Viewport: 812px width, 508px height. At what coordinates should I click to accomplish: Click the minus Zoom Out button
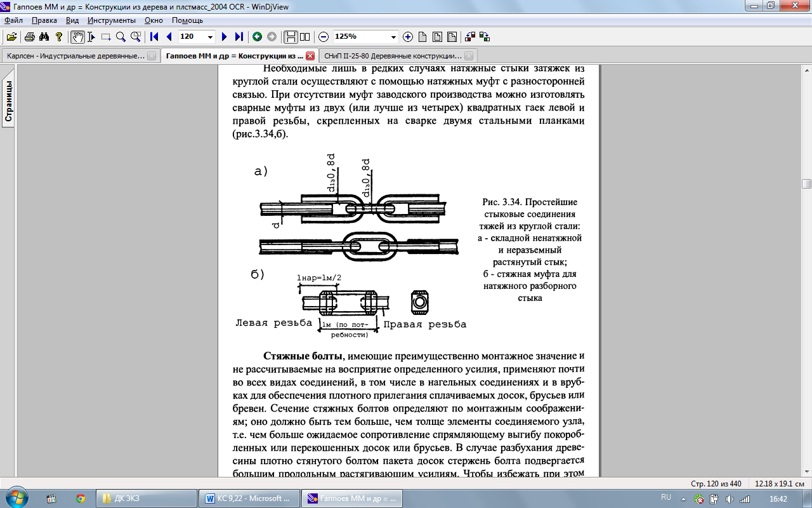pyautogui.click(x=324, y=37)
